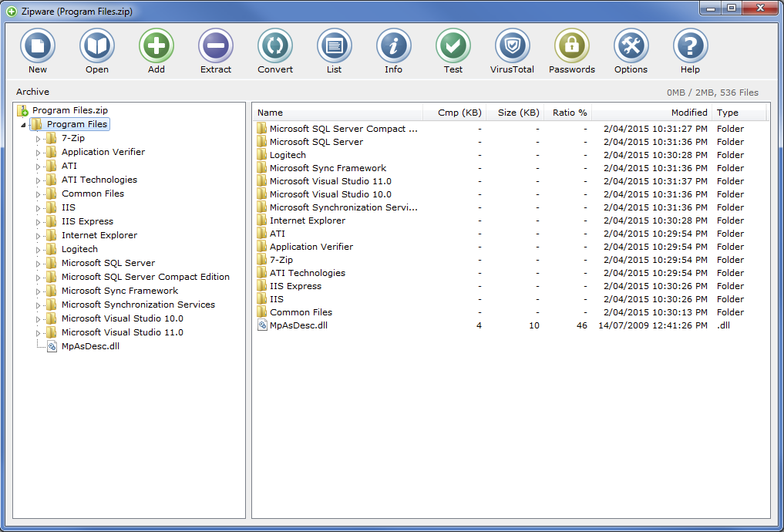Select Microsoft Visual Studio 11.0 row in list
784x532 pixels.
click(x=510, y=181)
